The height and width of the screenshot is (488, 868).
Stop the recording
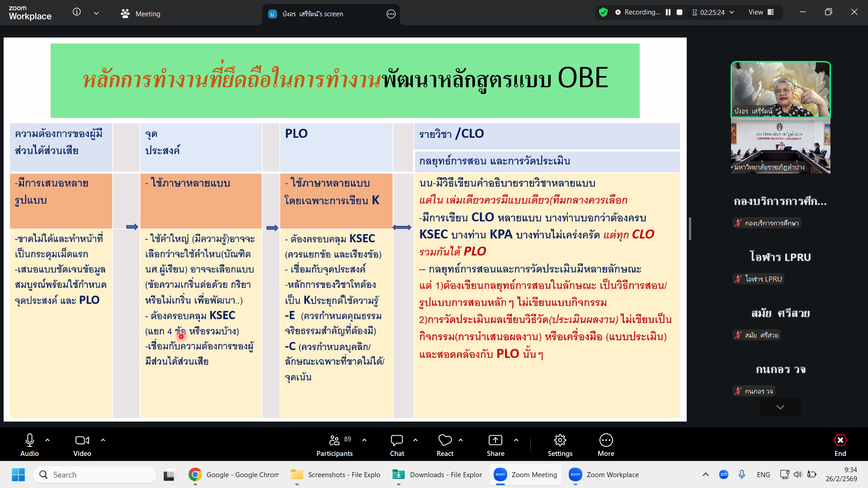click(679, 12)
